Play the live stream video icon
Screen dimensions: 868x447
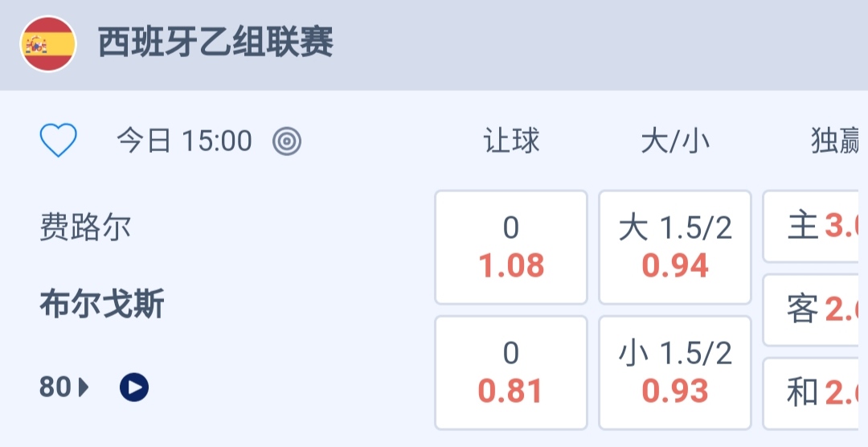tap(134, 388)
